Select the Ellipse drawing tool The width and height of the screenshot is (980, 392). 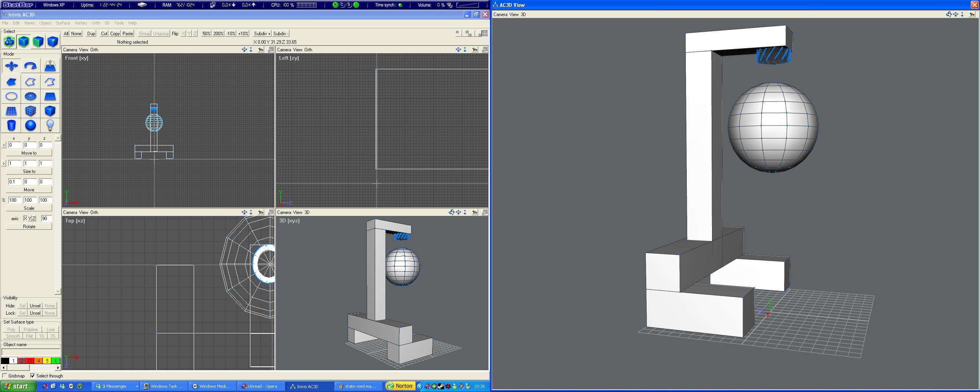tap(11, 96)
